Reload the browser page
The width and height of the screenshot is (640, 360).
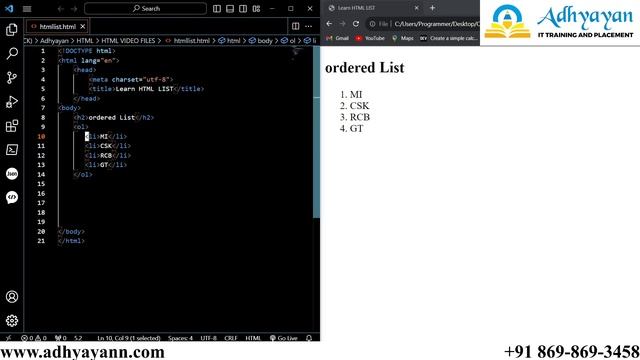coord(356,24)
